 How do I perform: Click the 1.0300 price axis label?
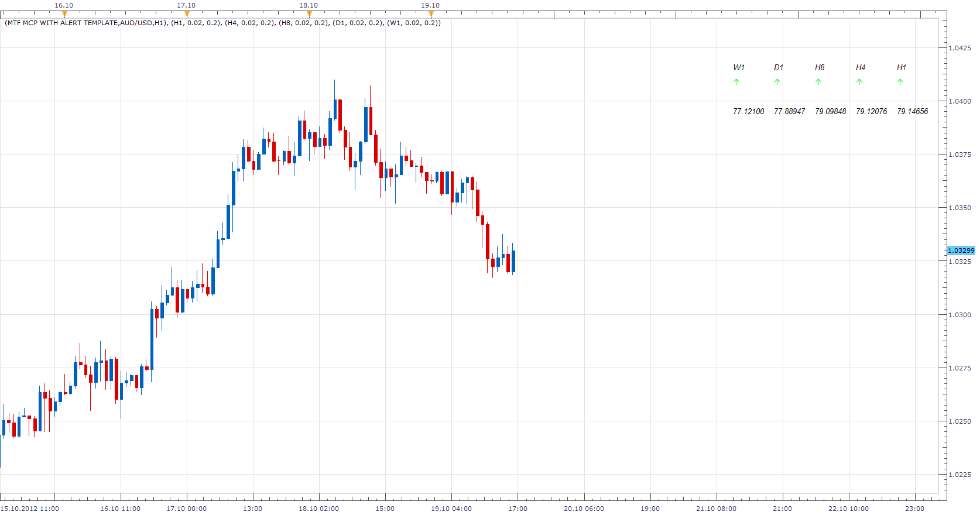(x=960, y=315)
